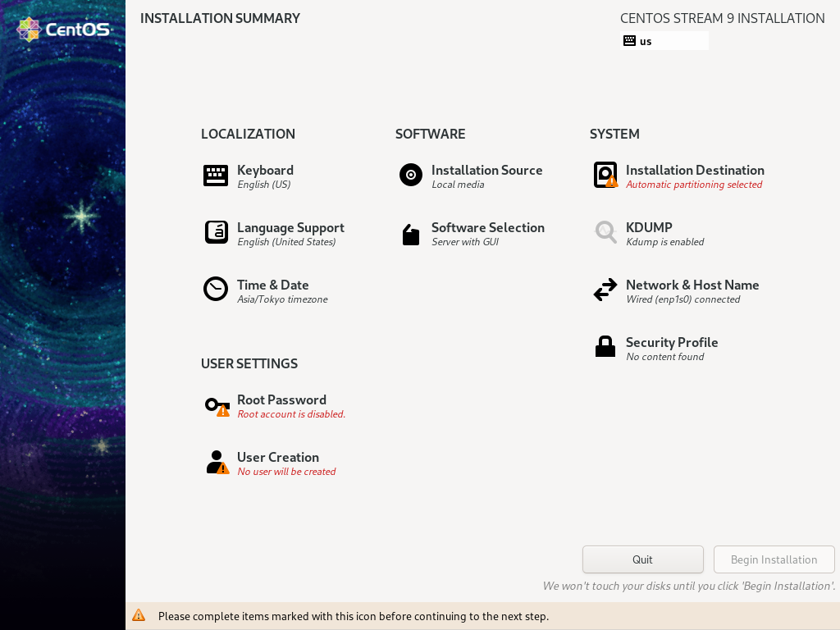Click the Installation Source disc icon
This screenshot has height=630, width=840.
(410, 175)
